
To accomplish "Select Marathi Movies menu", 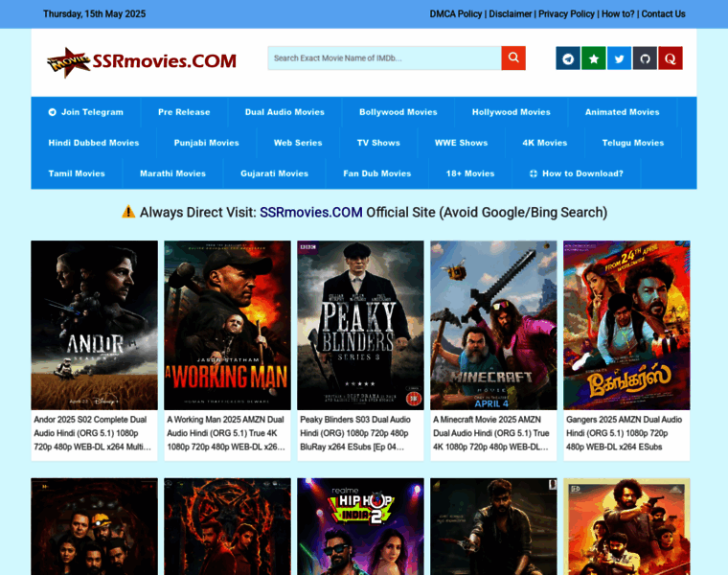I will [172, 173].
